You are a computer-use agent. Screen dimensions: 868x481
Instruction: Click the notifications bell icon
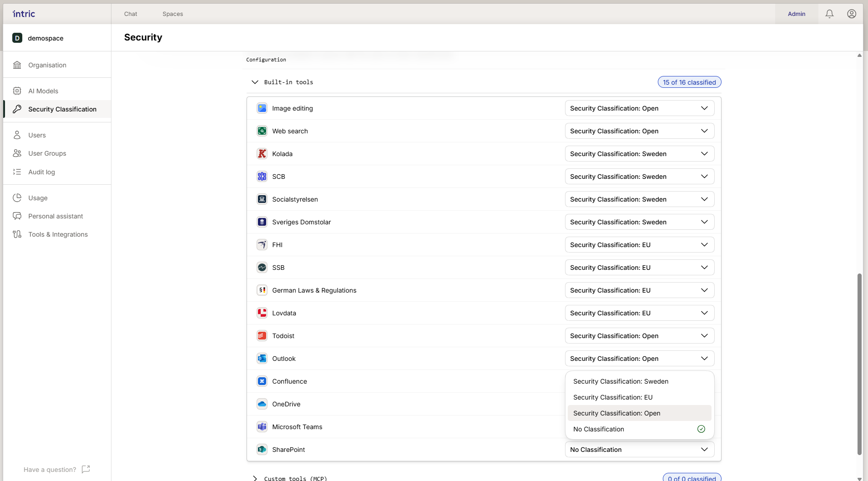click(x=829, y=14)
